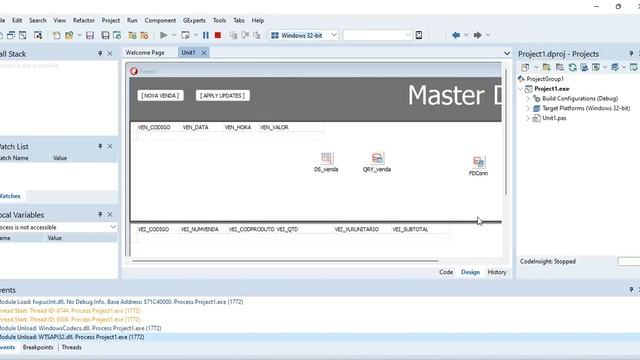Close the Unit1 tab

pyautogui.click(x=204, y=53)
